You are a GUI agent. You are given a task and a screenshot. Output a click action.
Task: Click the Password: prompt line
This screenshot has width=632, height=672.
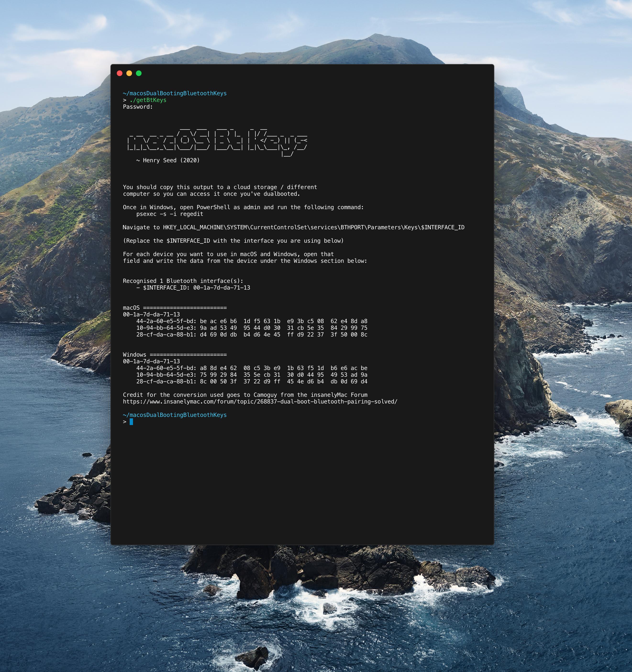point(138,107)
